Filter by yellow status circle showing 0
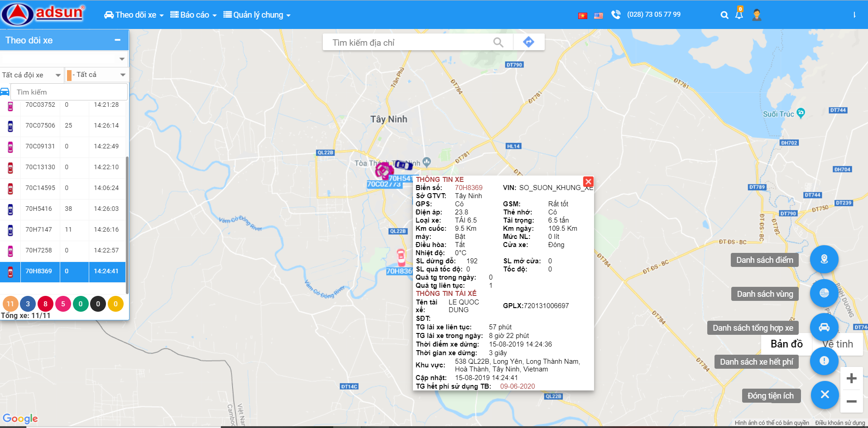The width and height of the screenshot is (868, 428). [x=115, y=304]
